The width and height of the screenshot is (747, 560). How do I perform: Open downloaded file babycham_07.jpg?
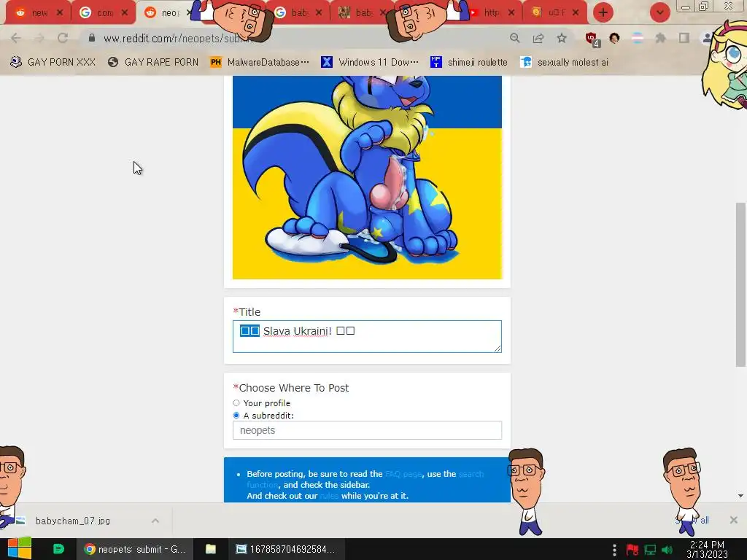(x=72, y=521)
